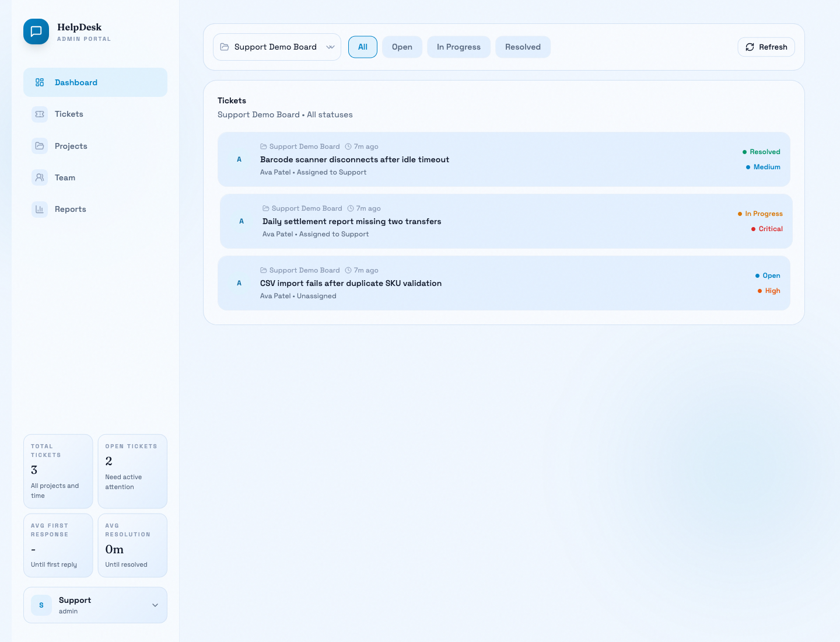Go to the Tickets page label
This screenshot has height=642, width=840.
point(69,114)
